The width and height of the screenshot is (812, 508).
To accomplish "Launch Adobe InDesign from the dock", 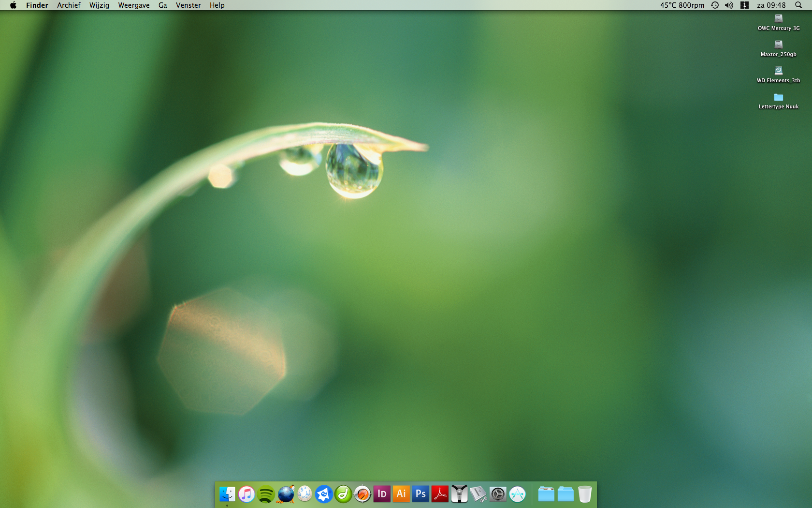I will pos(382,494).
